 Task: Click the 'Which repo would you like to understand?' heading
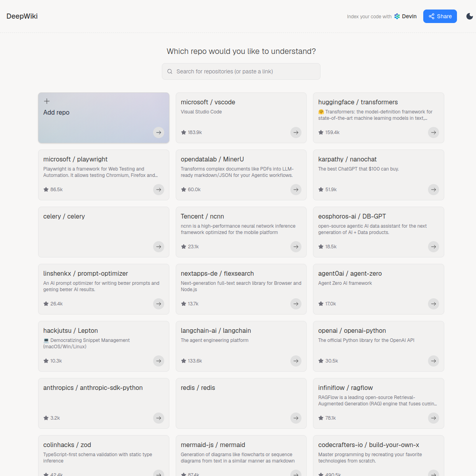[x=241, y=51]
